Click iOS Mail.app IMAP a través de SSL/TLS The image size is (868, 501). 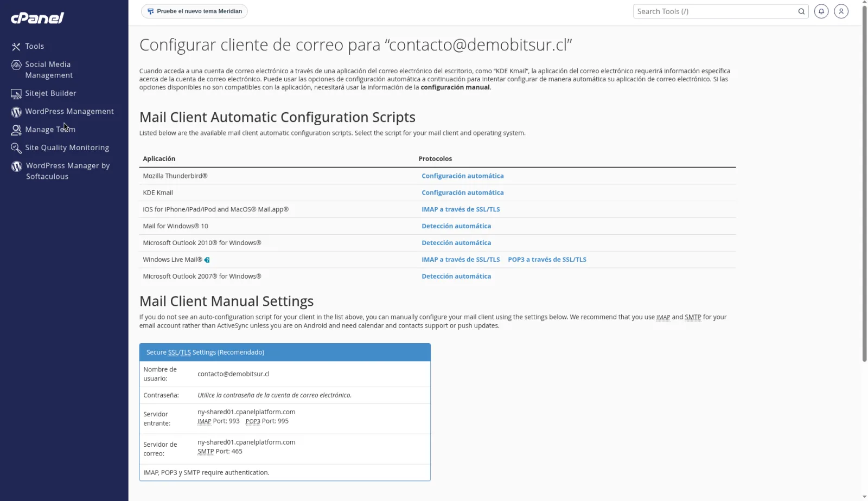click(x=461, y=209)
